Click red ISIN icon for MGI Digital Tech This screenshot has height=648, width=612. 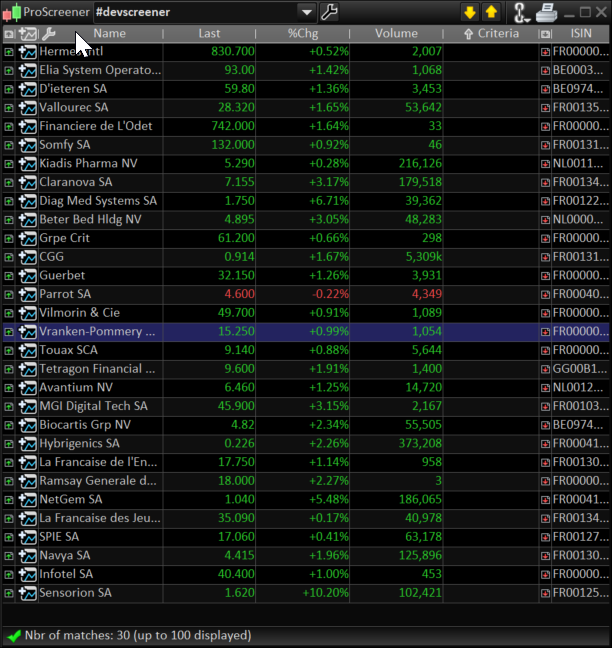click(x=545, y=407)
